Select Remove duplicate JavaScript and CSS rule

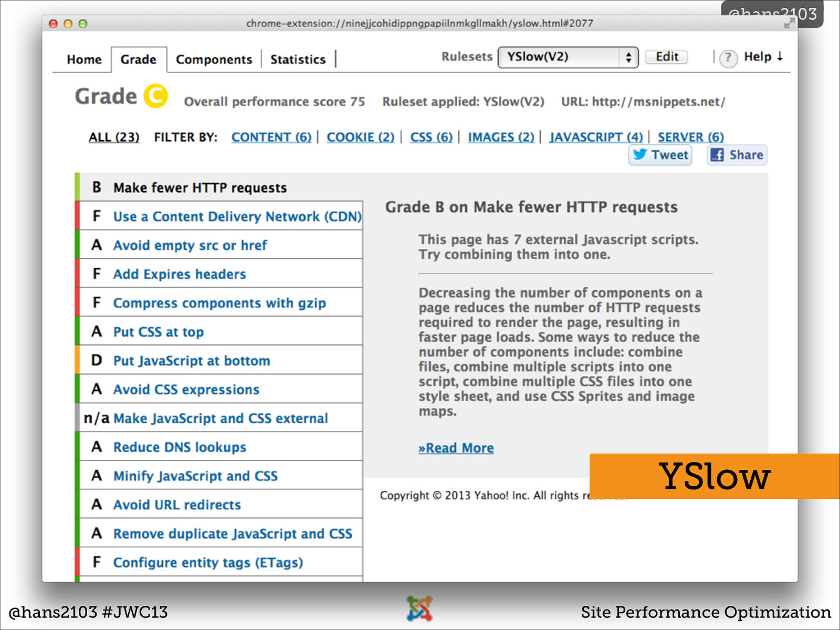pyautogui.click(x=219, y=533)
